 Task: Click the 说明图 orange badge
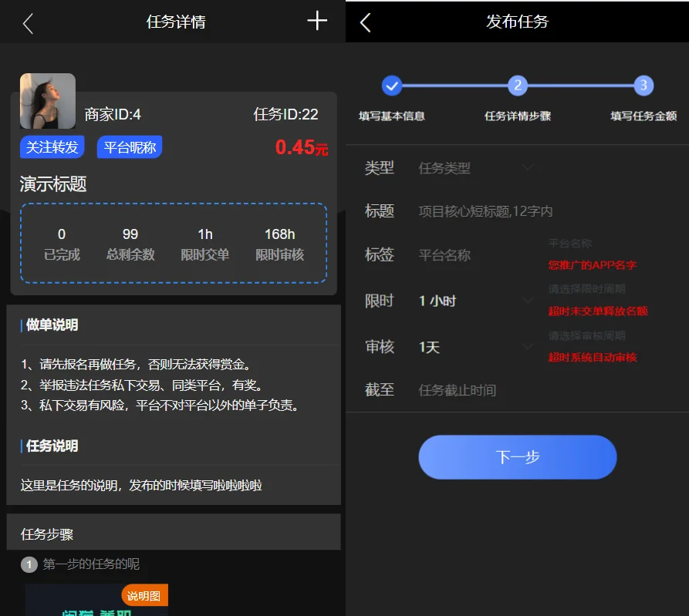click(x=144, y=595)
